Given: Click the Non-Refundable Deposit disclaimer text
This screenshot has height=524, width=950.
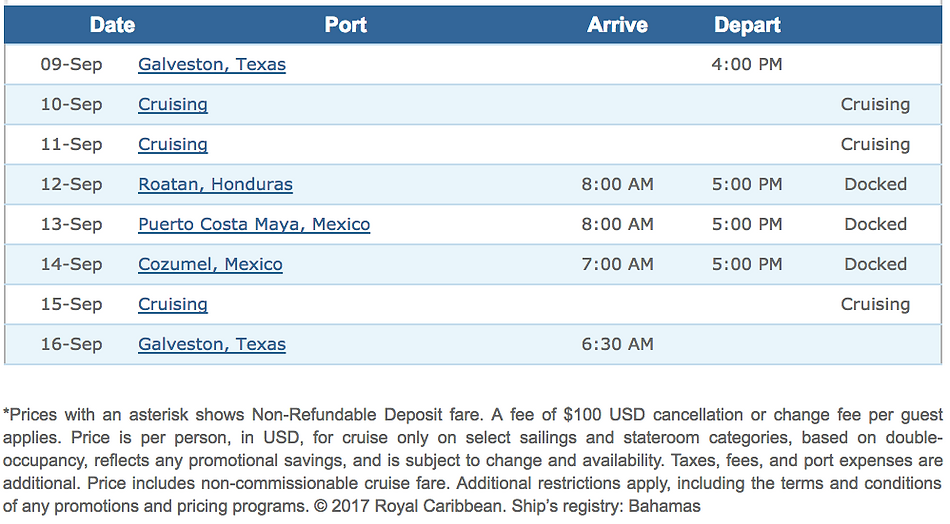Looking at the screenshot, I should tap(473, 460).
